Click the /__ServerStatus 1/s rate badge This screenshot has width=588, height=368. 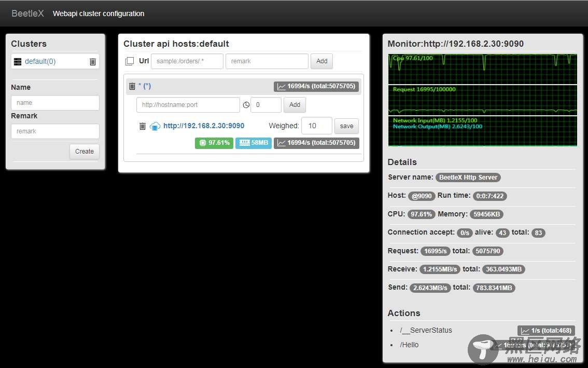coord(546,331)
